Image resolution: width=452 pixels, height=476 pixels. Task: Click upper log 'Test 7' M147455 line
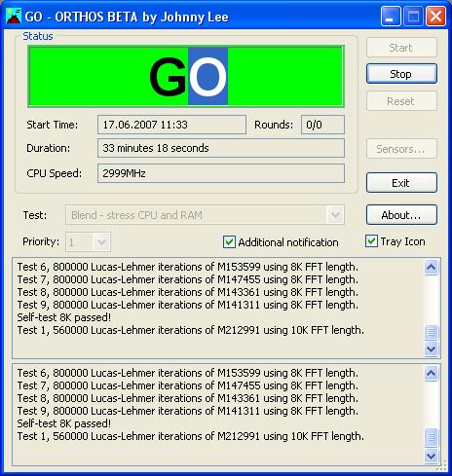coord(188,279)
